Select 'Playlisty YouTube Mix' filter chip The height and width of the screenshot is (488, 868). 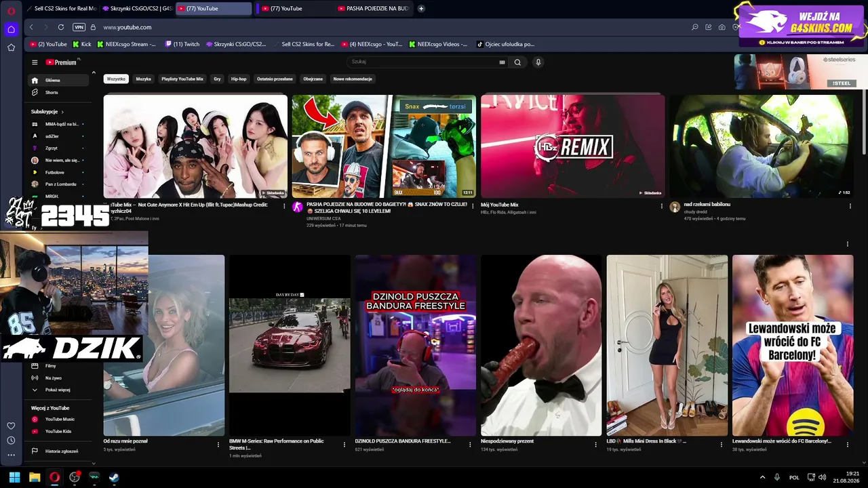click(x=182, y=79)
